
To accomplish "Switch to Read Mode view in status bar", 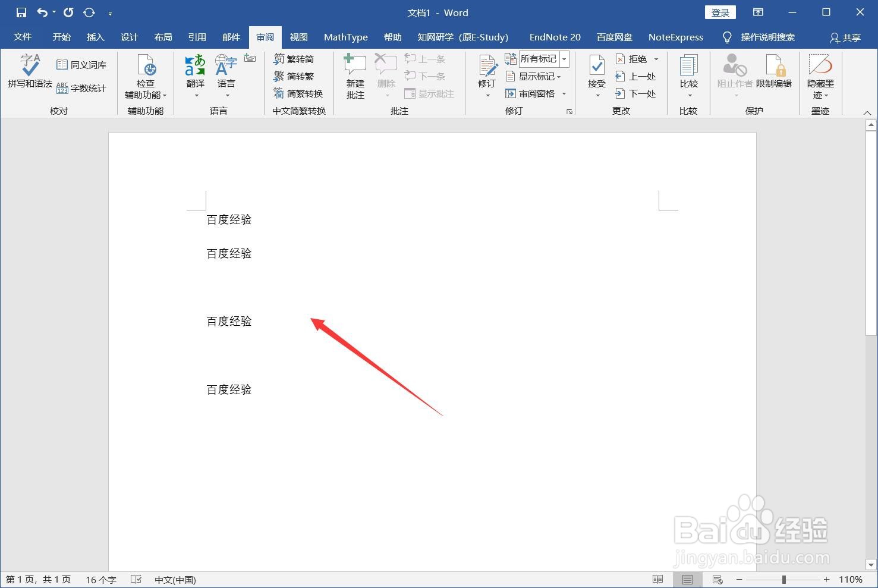I will (657, 580).
